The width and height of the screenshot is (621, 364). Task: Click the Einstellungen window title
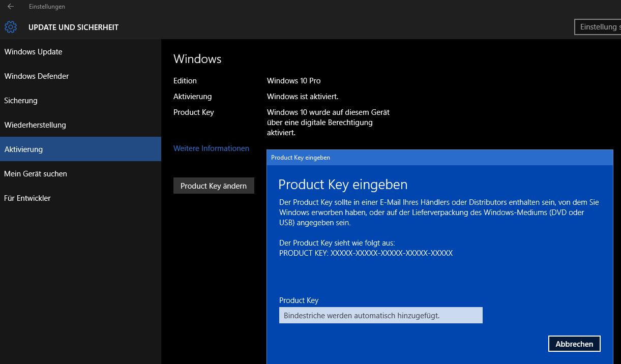pos(47,7)
